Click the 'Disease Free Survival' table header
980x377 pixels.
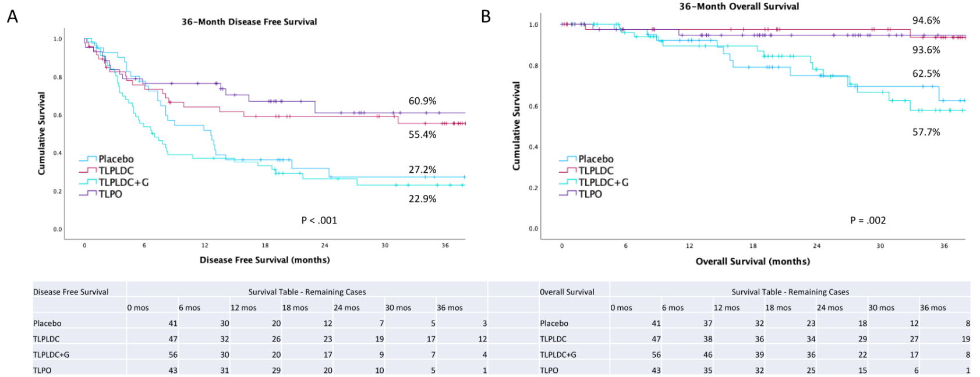[x=70, y=291]
